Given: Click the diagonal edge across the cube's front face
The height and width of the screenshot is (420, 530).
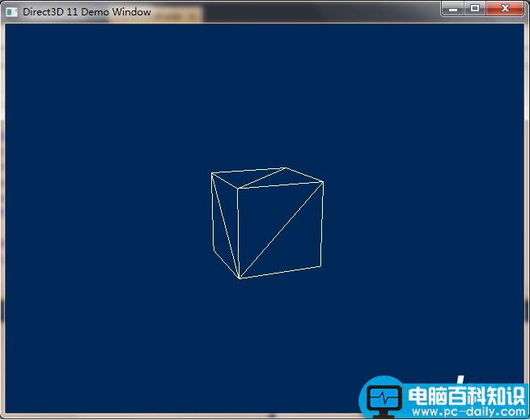Looking at the screenshot, I should [282, 230].
